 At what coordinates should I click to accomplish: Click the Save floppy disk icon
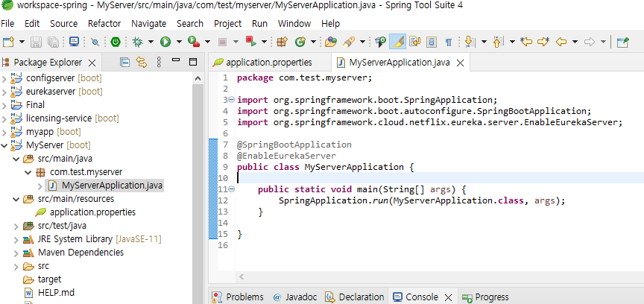click(x=37, y=42)
